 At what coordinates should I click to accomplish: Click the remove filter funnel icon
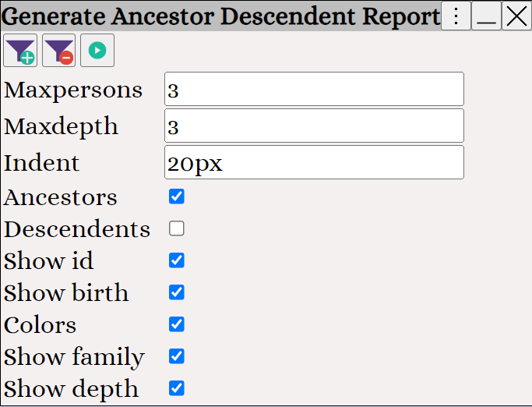[x=58, y=51]
